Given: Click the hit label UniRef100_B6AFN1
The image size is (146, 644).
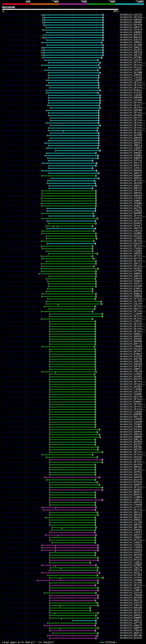Looking at the screenshot, I should click(131, 170).
